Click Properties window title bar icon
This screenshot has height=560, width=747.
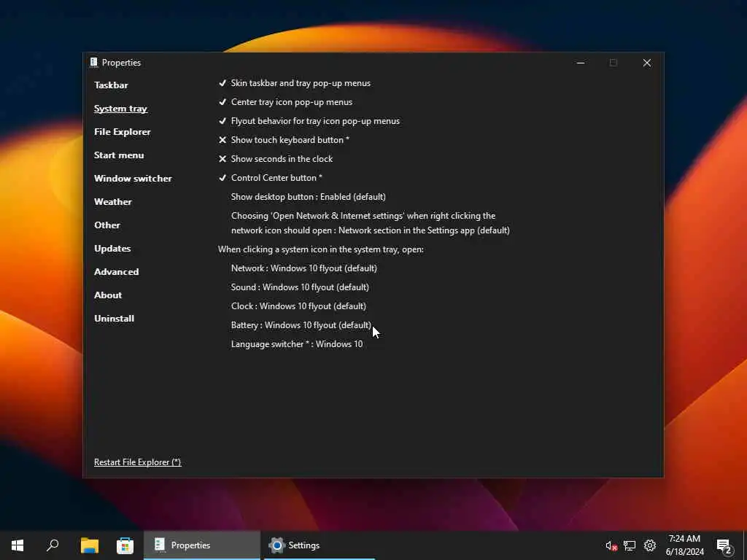pyautogui.click(x=94, y=63)
